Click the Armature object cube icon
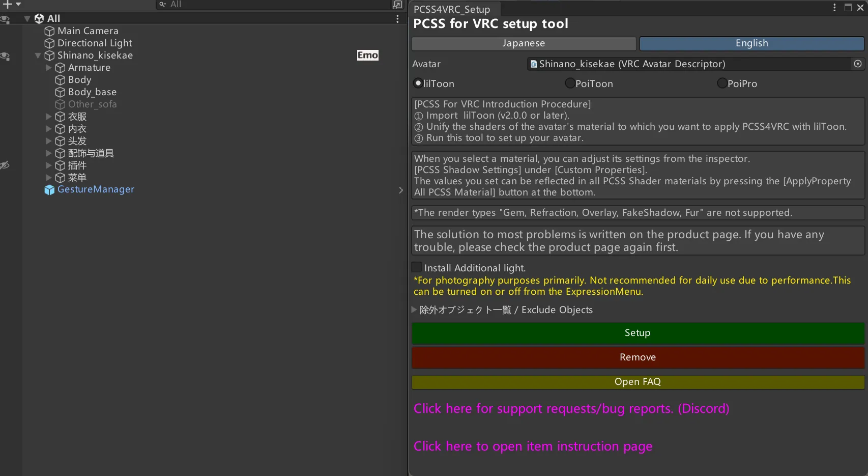868x476 pixels. click(x=60, y=68)
